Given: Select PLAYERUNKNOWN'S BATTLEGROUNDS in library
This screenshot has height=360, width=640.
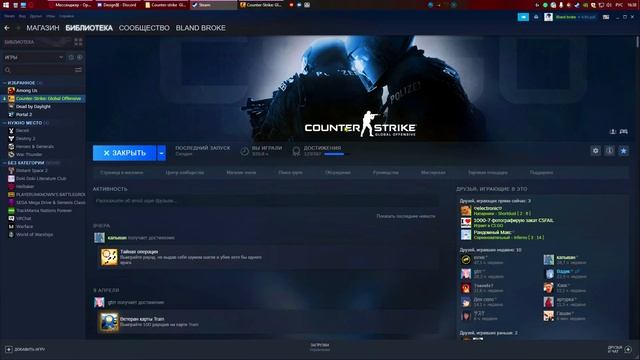Looking at the screenshot, I should [x=50, y=195].
